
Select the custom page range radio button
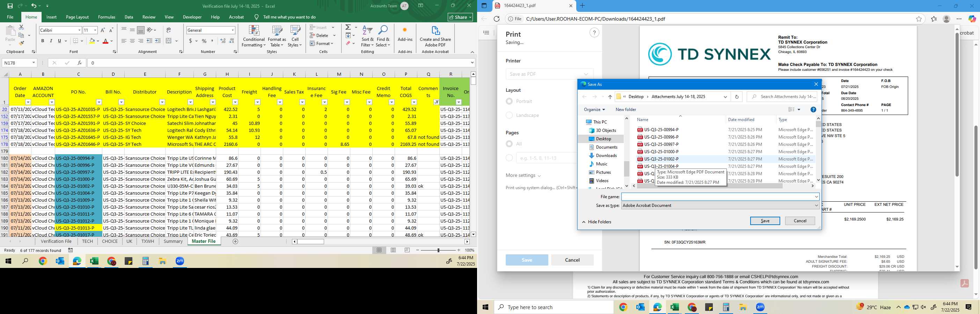point(509,158)
